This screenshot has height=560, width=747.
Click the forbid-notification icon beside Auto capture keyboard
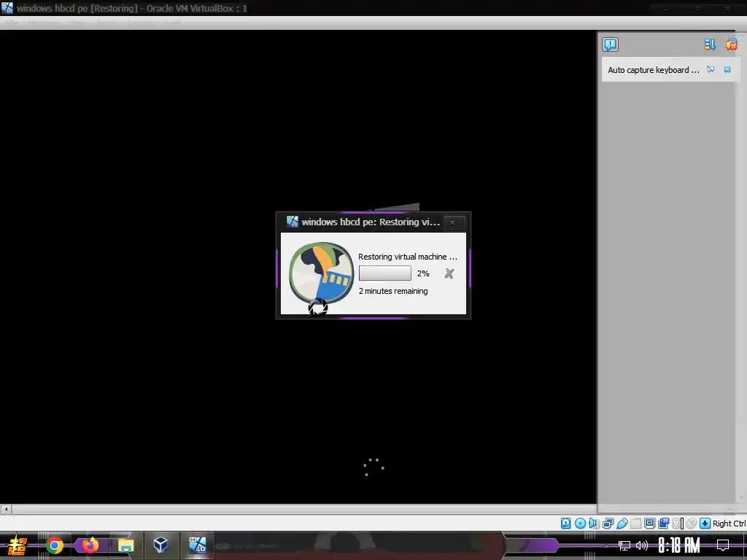tap(711, 69)
